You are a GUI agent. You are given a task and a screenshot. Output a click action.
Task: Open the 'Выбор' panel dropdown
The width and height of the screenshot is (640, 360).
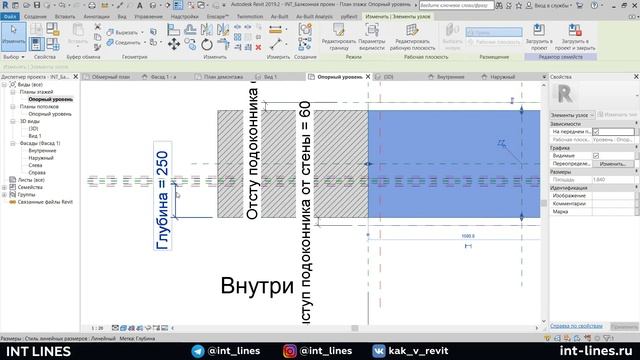coord(13,57)
